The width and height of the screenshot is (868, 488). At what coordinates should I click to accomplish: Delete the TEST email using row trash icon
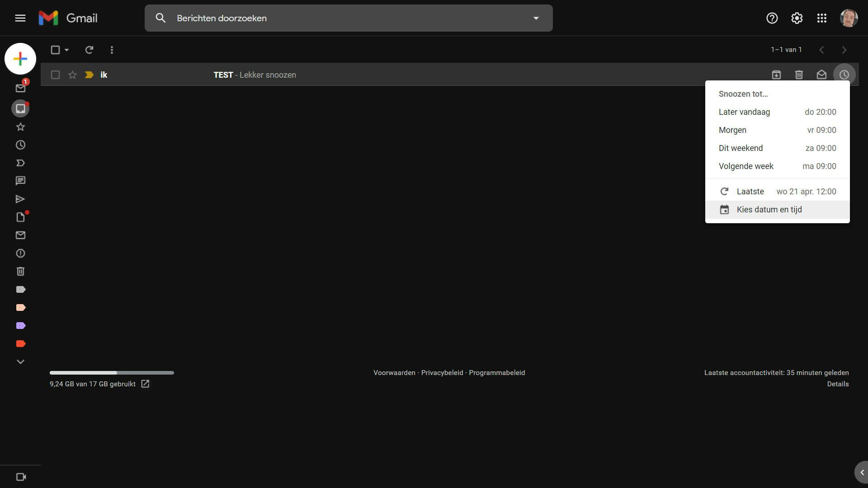pyautogui.click(x=799, y=75)
